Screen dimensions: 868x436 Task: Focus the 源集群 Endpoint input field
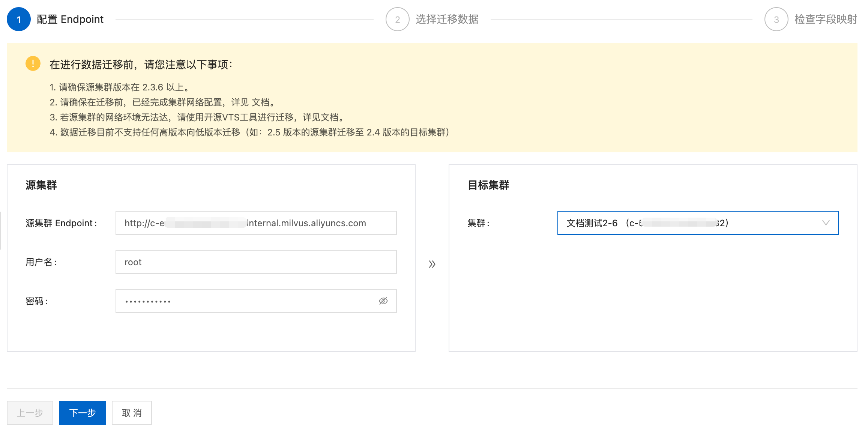pos(256,223)
